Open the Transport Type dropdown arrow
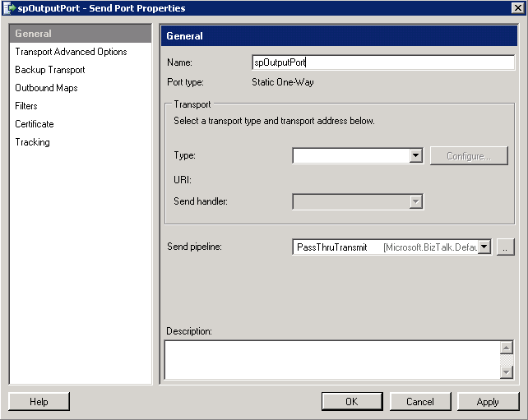528x420 pixels. click(416, 155)
